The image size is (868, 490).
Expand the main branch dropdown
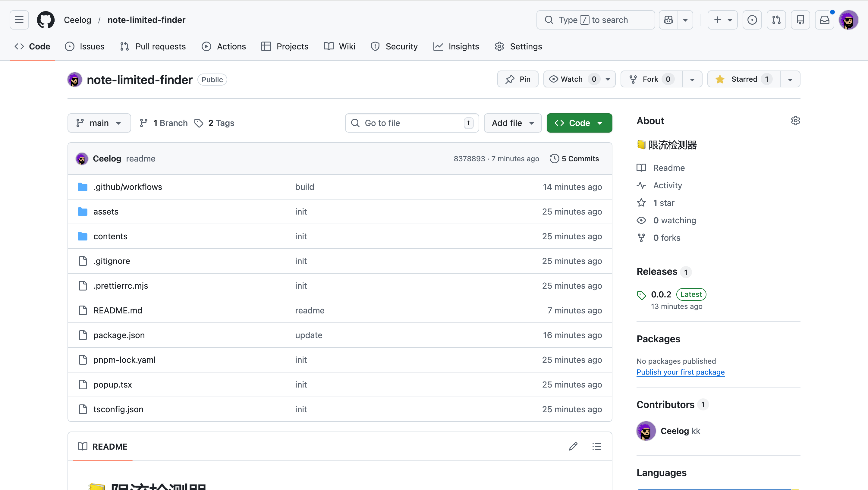pyautogui.click(x=99, y=123)
